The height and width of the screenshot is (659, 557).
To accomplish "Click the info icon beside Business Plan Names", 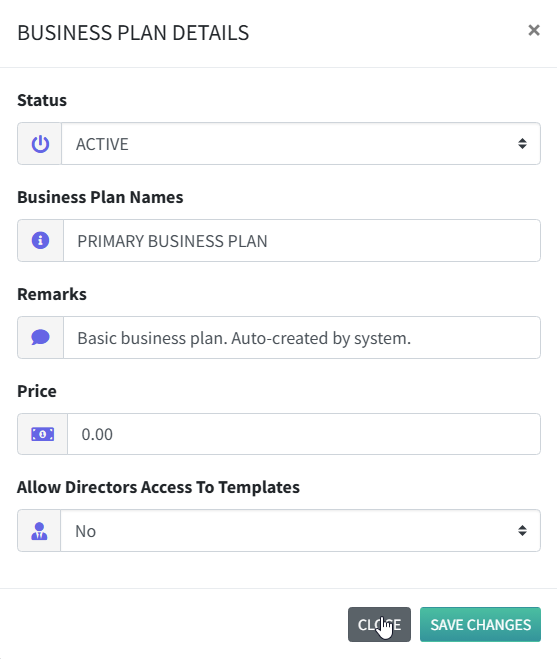I will pyautogui.click(x=40, y=240).
